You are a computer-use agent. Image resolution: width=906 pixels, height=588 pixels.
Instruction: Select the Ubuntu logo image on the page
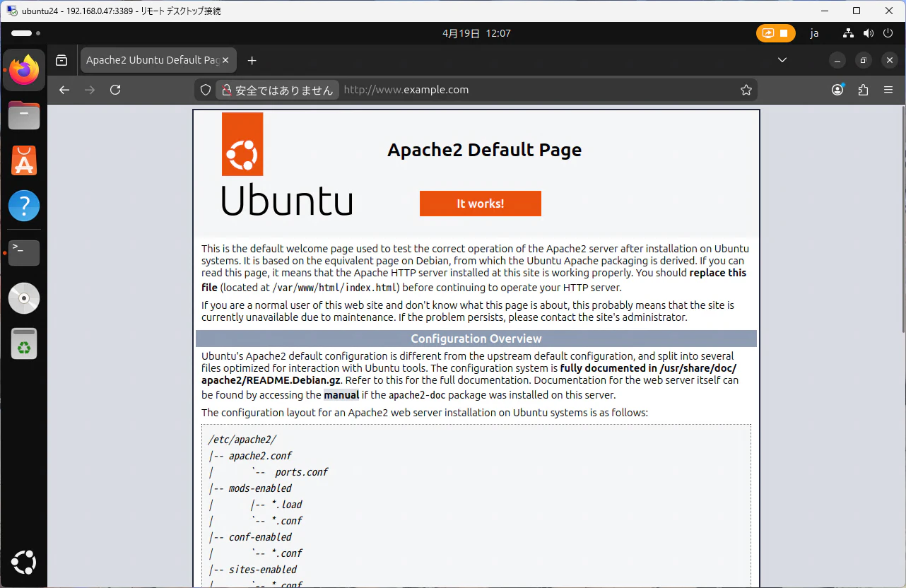pyautogui.click(x=287, y=164)
